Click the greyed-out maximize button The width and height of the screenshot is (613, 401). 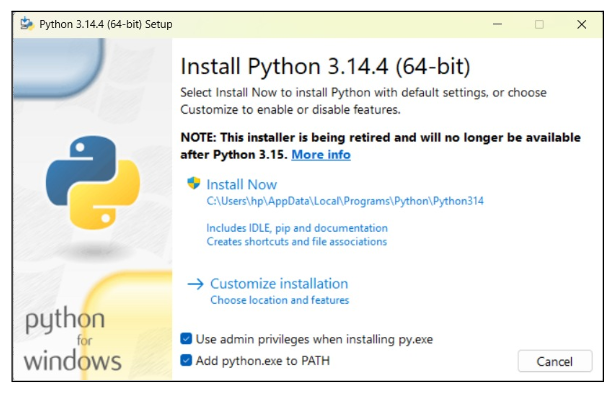(x=539, y=25)
